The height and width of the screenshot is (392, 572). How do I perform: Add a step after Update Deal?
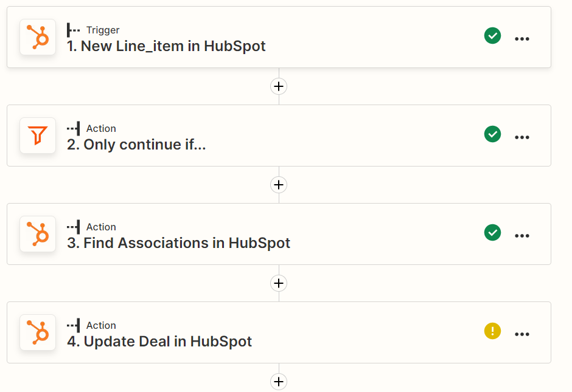click(x=278, y=382)
